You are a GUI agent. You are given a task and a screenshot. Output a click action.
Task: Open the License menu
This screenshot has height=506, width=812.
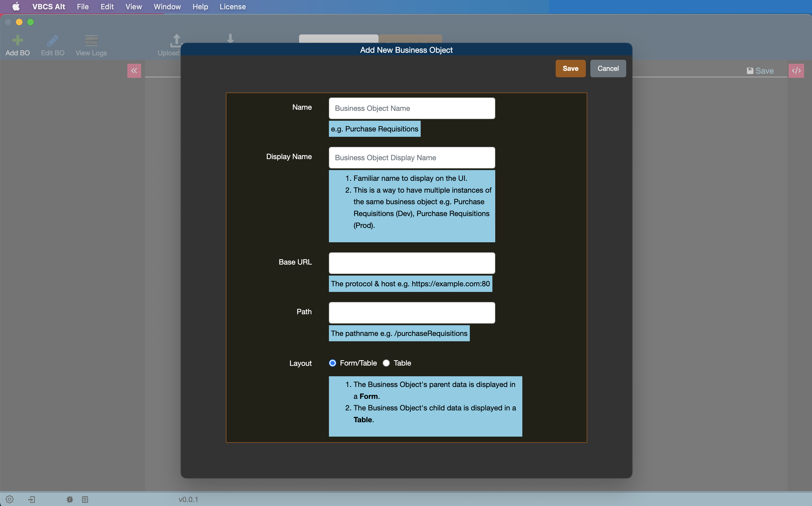click(x=232, y=6)
